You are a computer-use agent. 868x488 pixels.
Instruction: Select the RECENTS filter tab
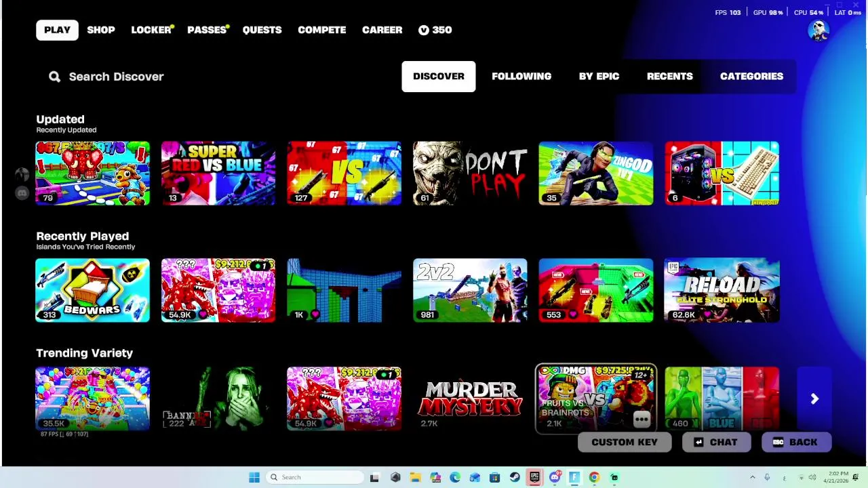tap(670, 76)
